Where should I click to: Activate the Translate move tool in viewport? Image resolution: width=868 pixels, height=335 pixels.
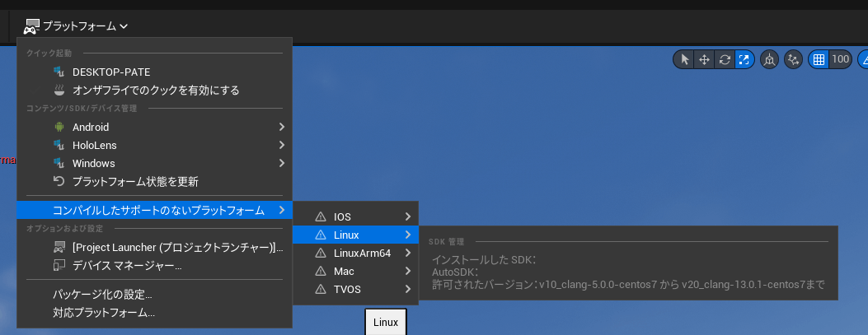(x=704, y=60)
